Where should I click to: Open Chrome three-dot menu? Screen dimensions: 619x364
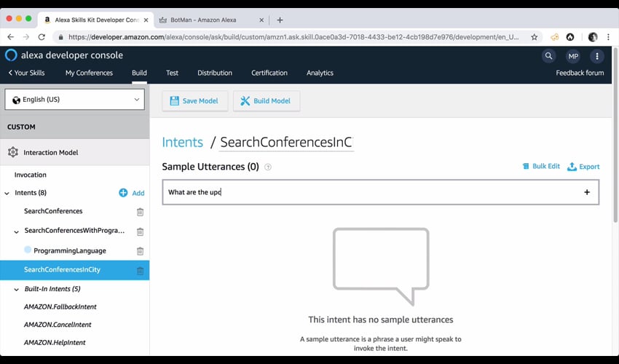[608, 37]
